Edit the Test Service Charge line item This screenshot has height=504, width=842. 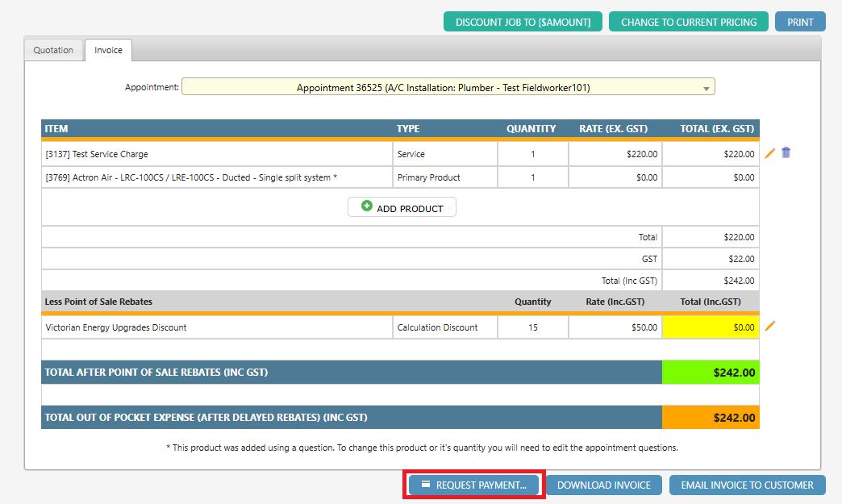click(x=769, y=153)
